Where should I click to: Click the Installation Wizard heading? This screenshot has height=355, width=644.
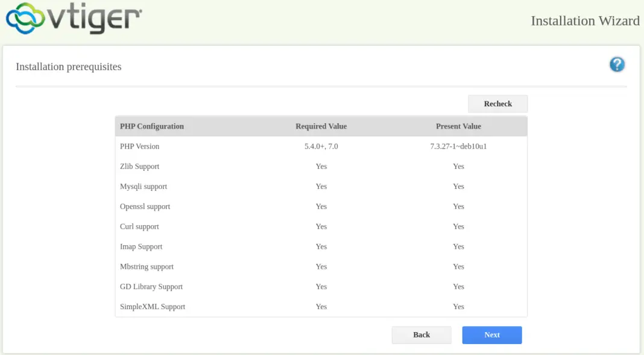(584, 21)
